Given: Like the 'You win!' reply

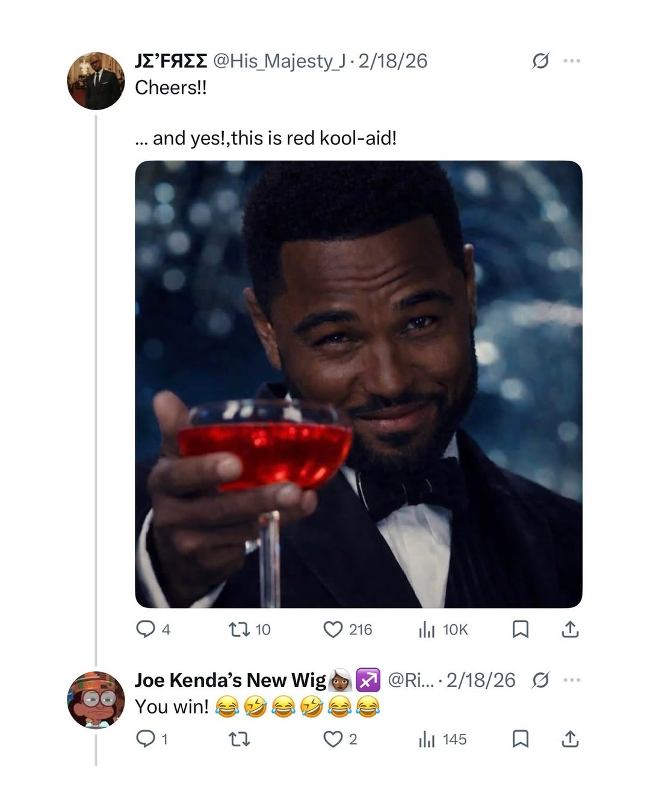Looking at the screenshot, I should tap(333, 739).
